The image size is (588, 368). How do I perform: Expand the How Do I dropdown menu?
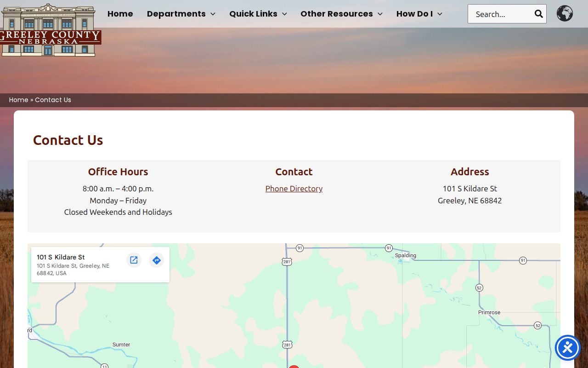click(419, 14)
